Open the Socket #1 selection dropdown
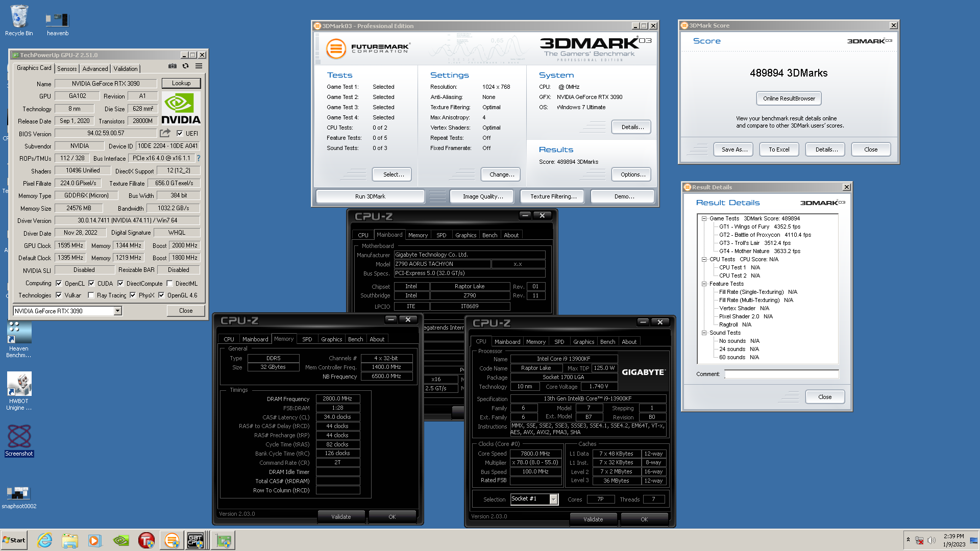This screenshot has height=551, width=980. coord(553,499)
